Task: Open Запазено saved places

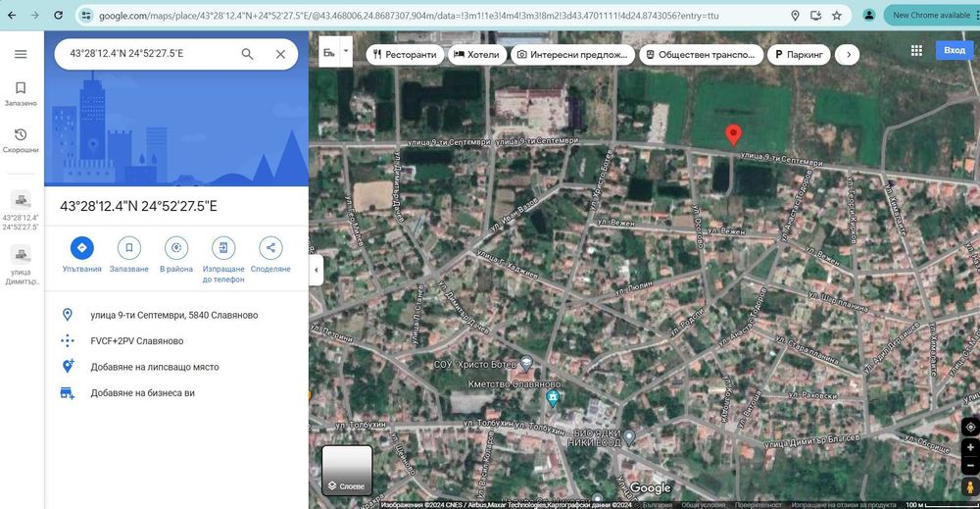Action: 21,94
